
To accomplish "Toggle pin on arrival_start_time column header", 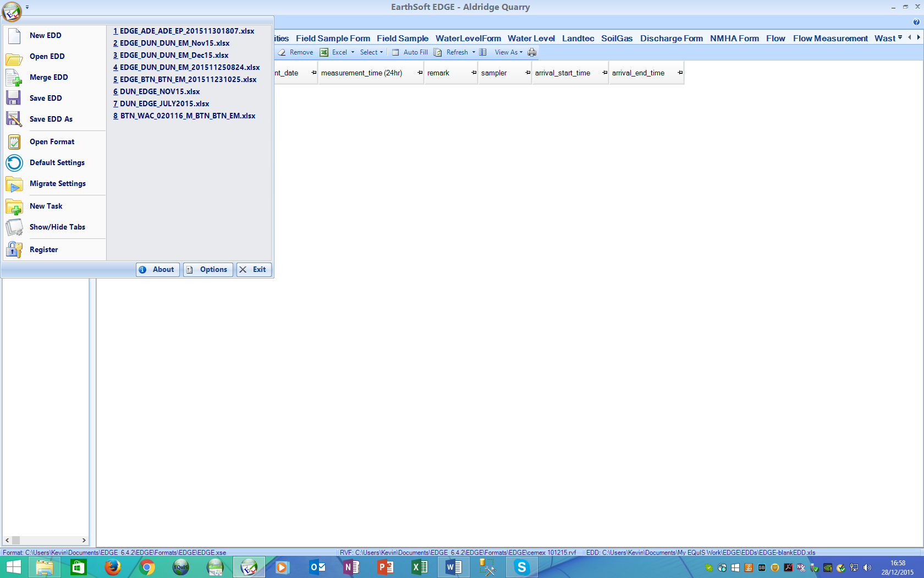I will click(604, 73).
